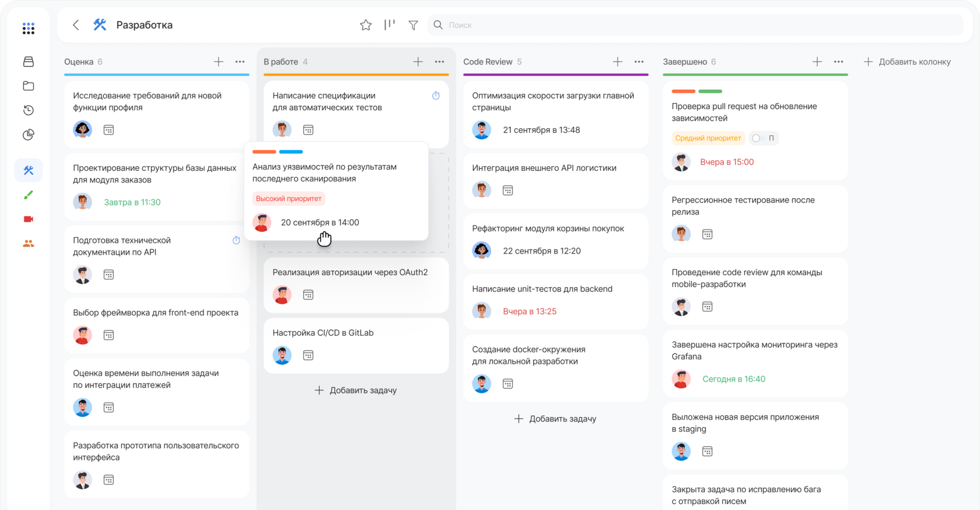Click the timer icon on the specification task
Screen dimensions: 980x510
(x=436, y=96)
